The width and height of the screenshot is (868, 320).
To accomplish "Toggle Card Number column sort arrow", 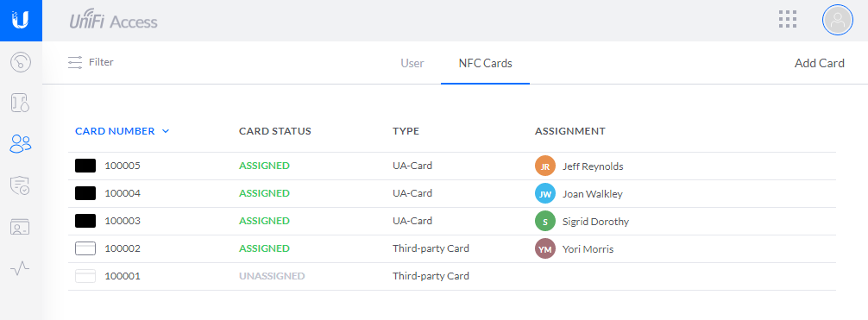I will 166,131.
